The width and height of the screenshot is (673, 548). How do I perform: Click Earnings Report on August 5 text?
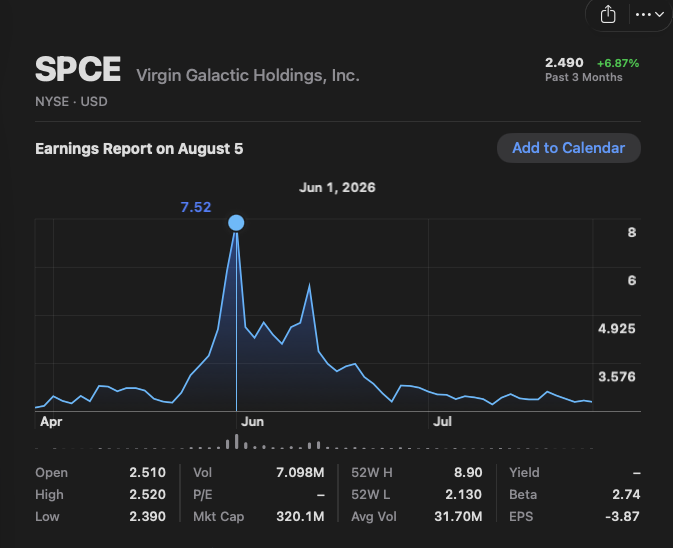tap(139, 148)
